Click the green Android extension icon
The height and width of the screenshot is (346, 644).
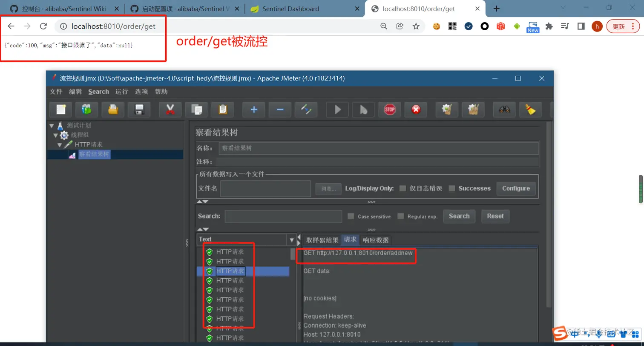pyautogui.click(x=517, y=26)
